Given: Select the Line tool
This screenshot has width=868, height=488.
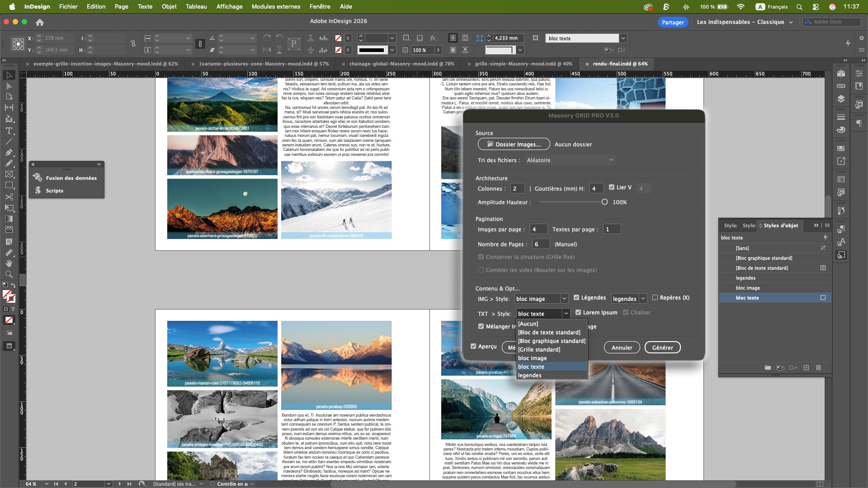Looking at the screenshot, I should click(x=9, y=141).
